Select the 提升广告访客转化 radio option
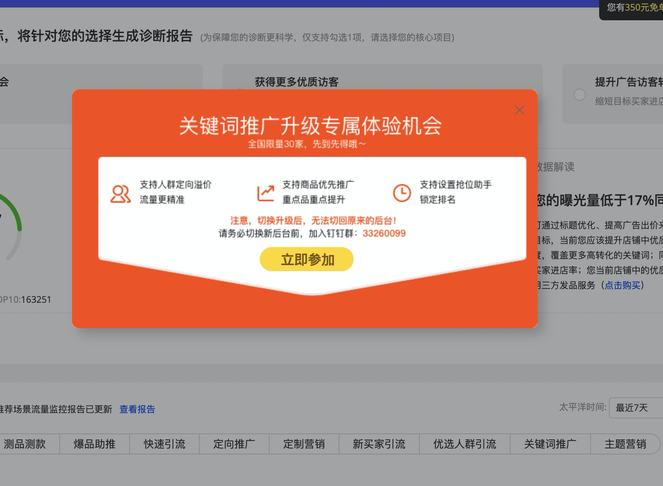The image size is (663, 486). click(x=579, y=94)
